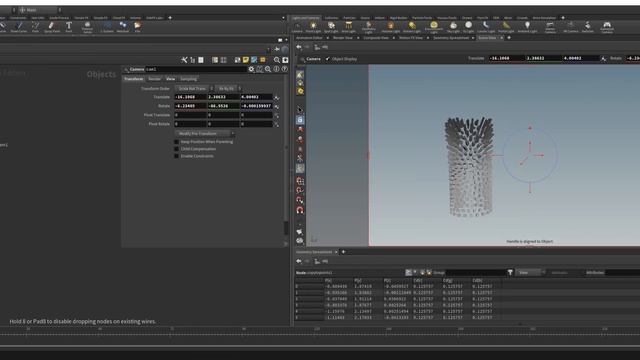The height and width of the screenshot is (360, 640).
Task: Toggle Enable Constraints checkbox
Action: 176,156
